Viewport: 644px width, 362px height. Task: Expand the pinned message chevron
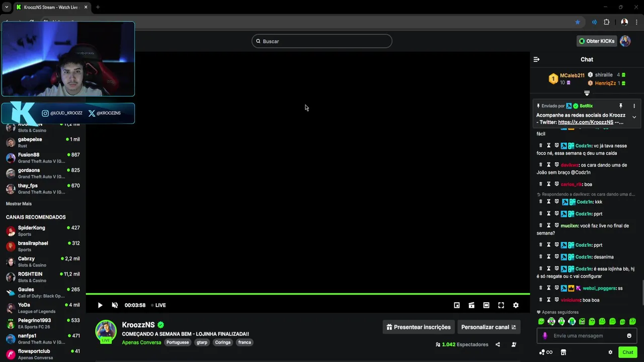pos(634,117)
